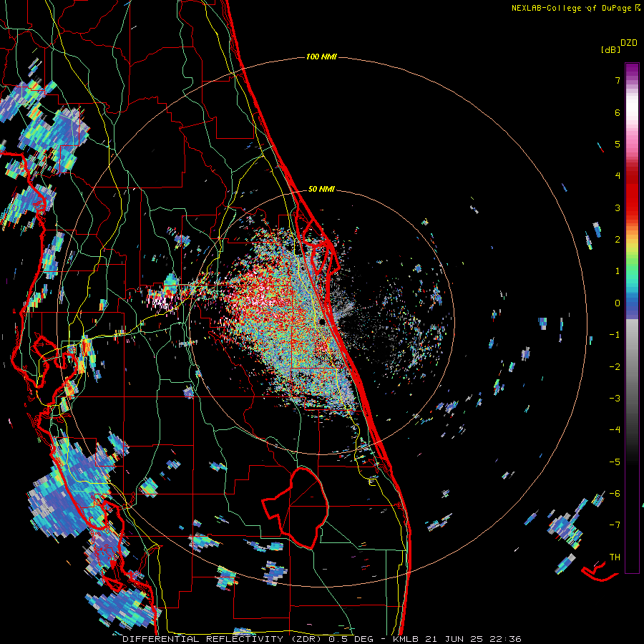Click the DIFFERENTIAL REFLECTIVITY (ZDR) caption text
644x644 pixels.
pyautogui.click(x=223, y=639)
